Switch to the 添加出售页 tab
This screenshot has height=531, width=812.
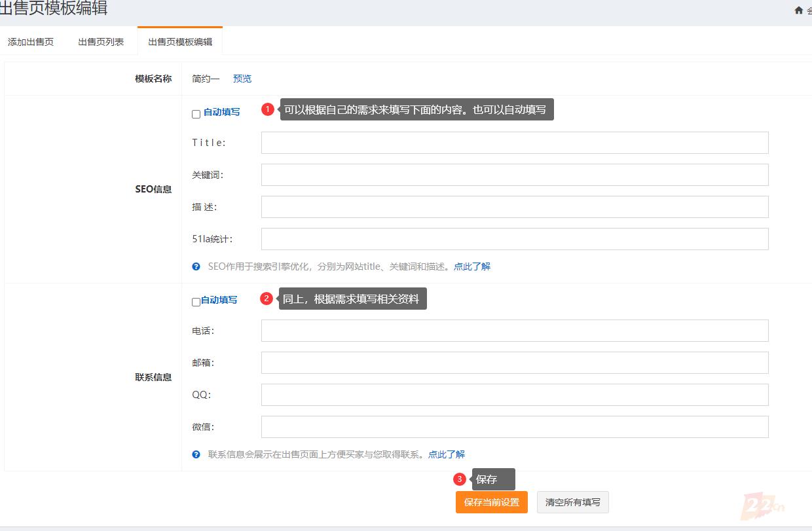pos(31,42)
